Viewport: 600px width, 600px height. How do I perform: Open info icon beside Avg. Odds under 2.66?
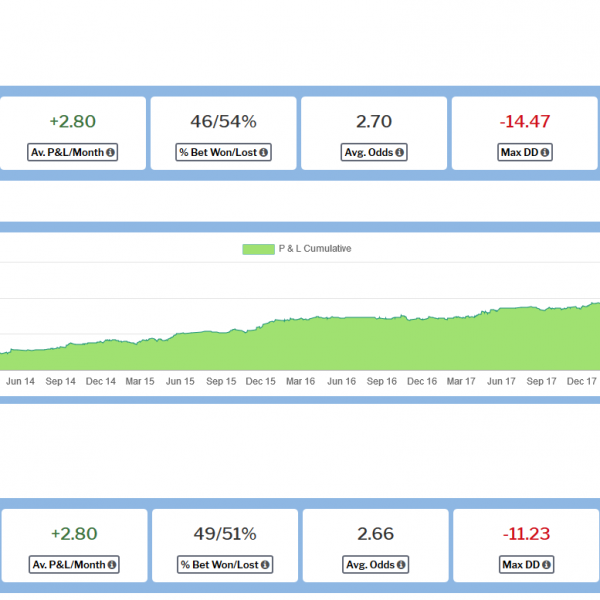(401, 565)
